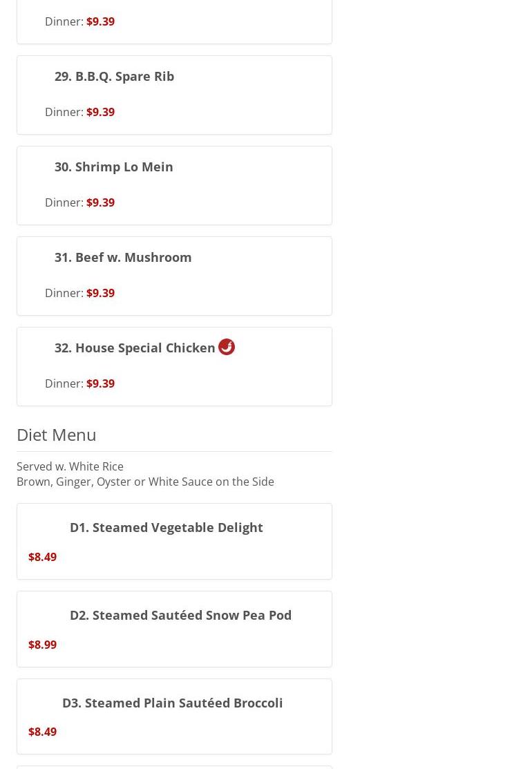Click the $9.39 dinner price for B.B.Q. Spare Rib

[100, 112]
